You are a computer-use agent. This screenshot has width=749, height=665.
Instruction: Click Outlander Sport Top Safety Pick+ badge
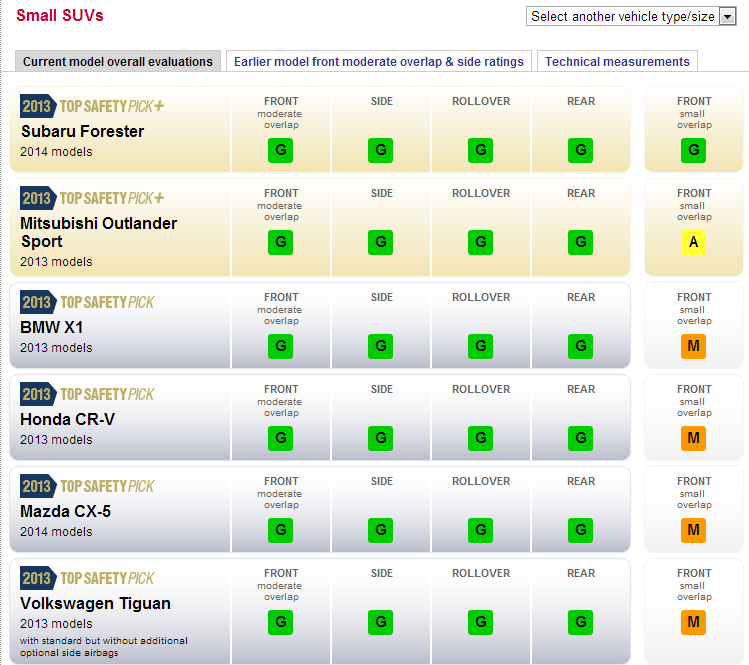(x=92, y=198)
